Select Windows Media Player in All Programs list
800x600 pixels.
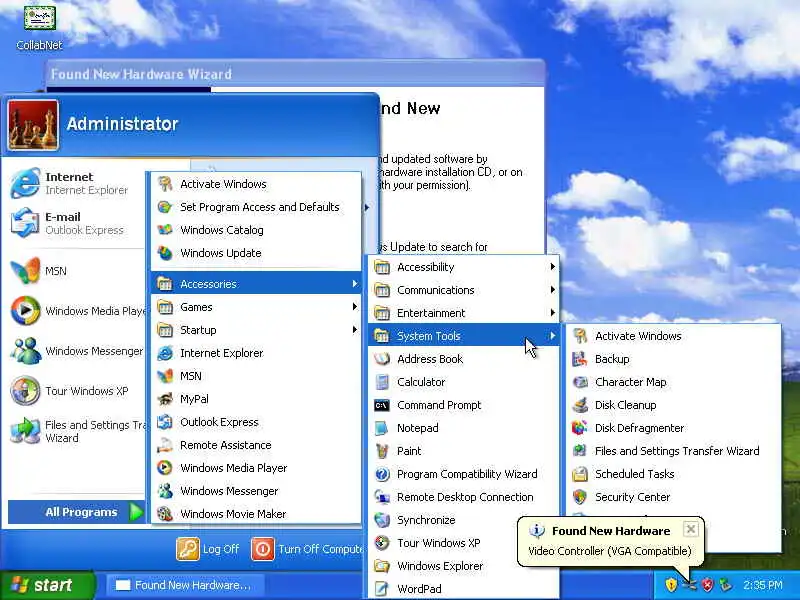[x=256, y=468]
